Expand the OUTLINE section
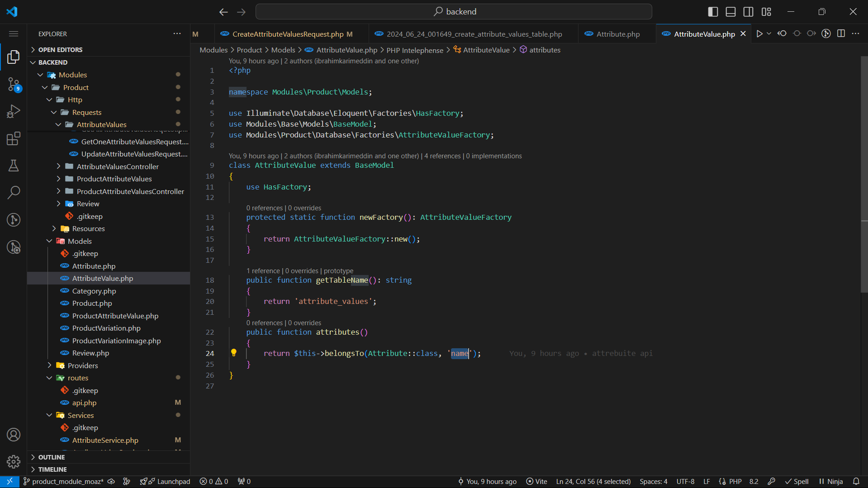The width and height of the screenshot is (868, 488). click(52, 457)
